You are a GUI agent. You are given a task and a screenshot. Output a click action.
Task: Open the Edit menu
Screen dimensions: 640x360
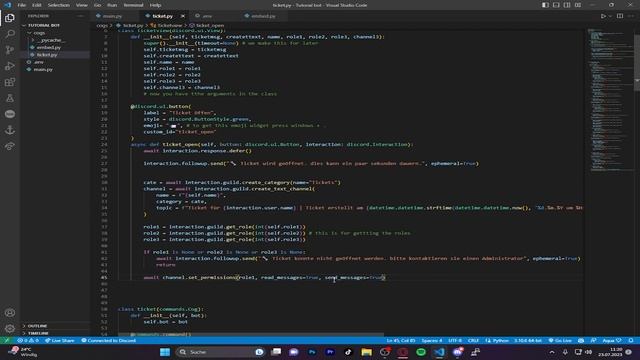pyautogui.click(x=37, y=5)
